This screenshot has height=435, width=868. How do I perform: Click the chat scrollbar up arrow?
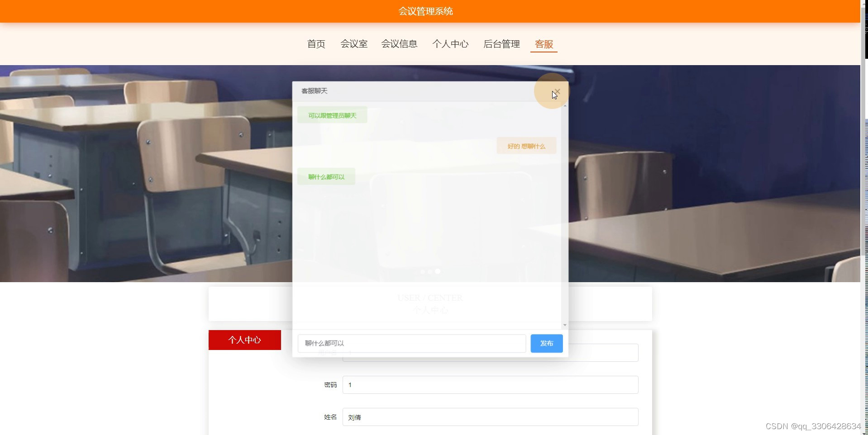[564, 105]
